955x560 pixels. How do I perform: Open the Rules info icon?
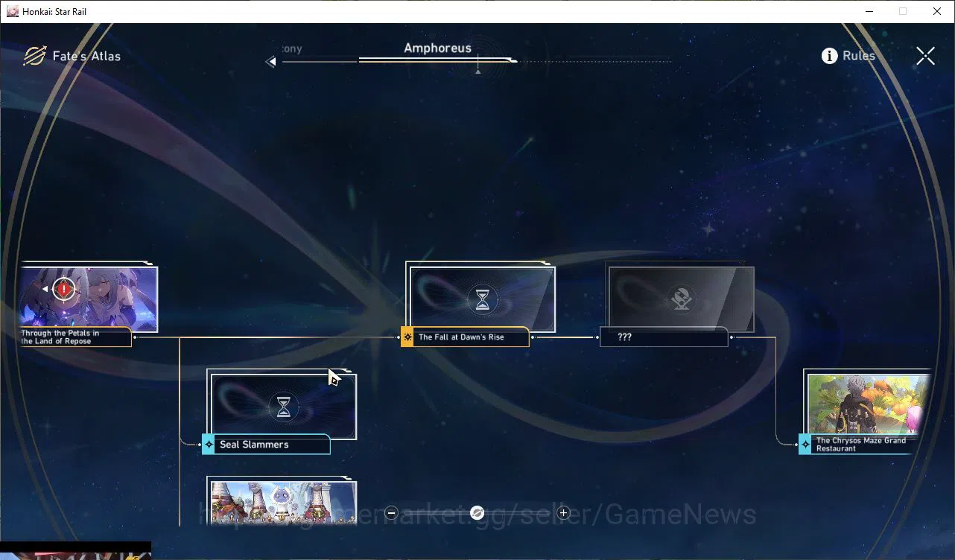point(829,56)
